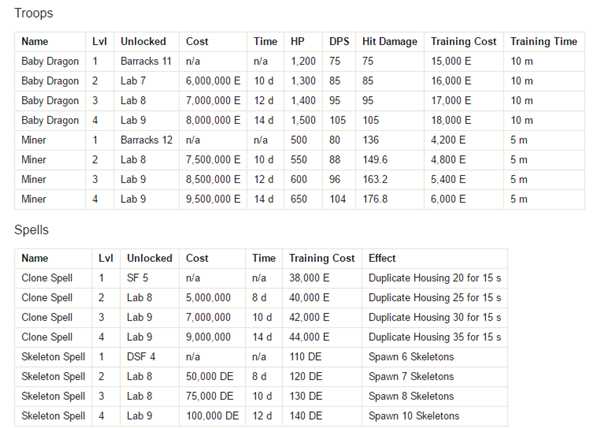Viewport: 600px width, 428px height.
Task: Click spell cost 5,000,000
Action: [208, 298]
